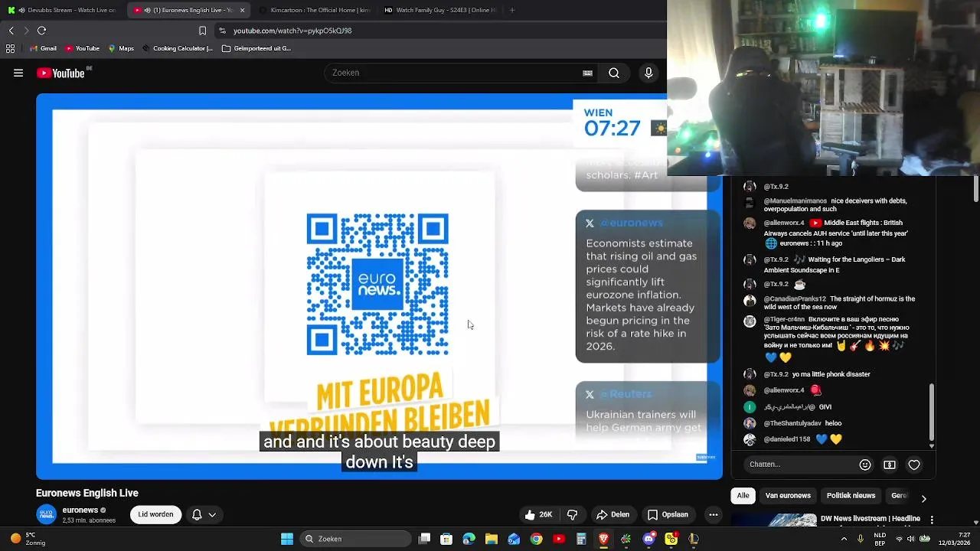Open browser apps grid in bookmarks bar
980x551 pixels.
[10, 48]
